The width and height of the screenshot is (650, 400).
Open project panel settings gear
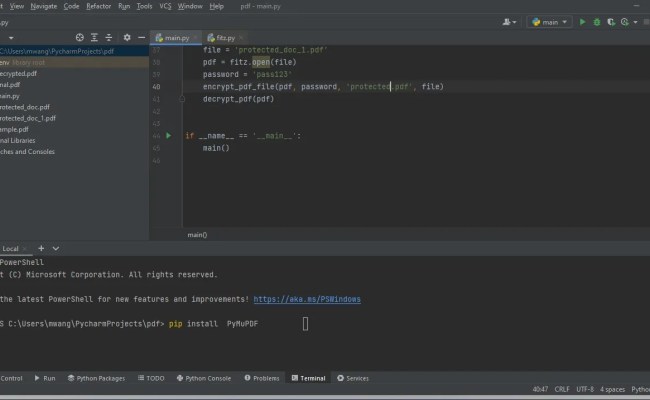pos(127,38)
